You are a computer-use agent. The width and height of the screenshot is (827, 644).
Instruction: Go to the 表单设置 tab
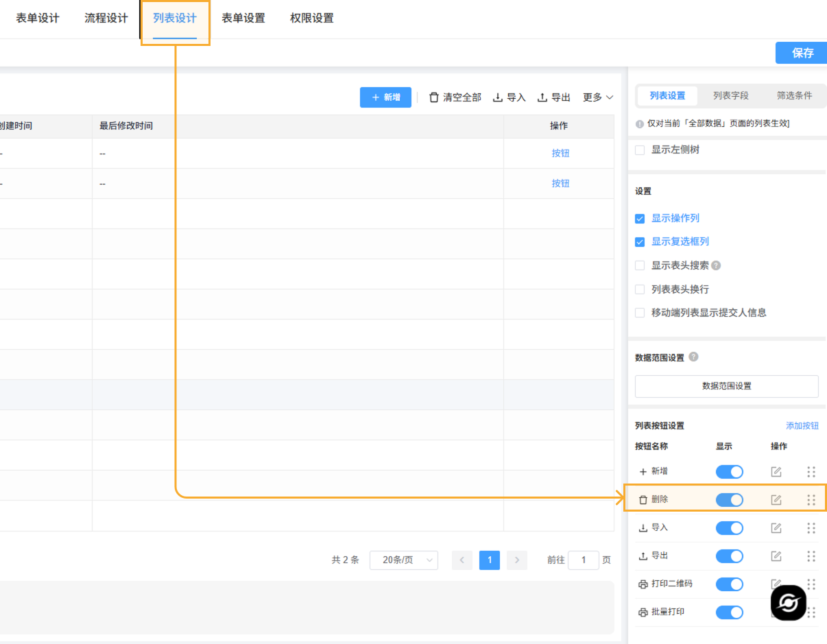(x=243, y=19)
